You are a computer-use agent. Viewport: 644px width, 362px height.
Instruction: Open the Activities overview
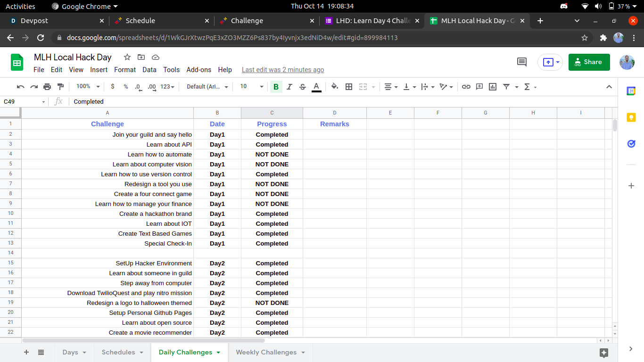click(20, 6)
